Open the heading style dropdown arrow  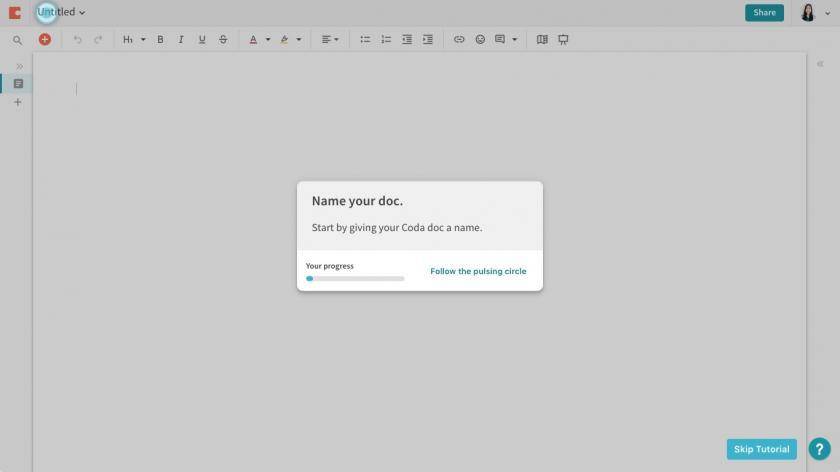click(143, 39)
